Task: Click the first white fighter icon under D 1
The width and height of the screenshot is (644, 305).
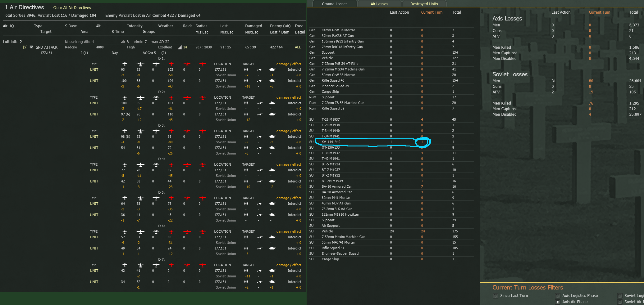Action: click(125, 64)
